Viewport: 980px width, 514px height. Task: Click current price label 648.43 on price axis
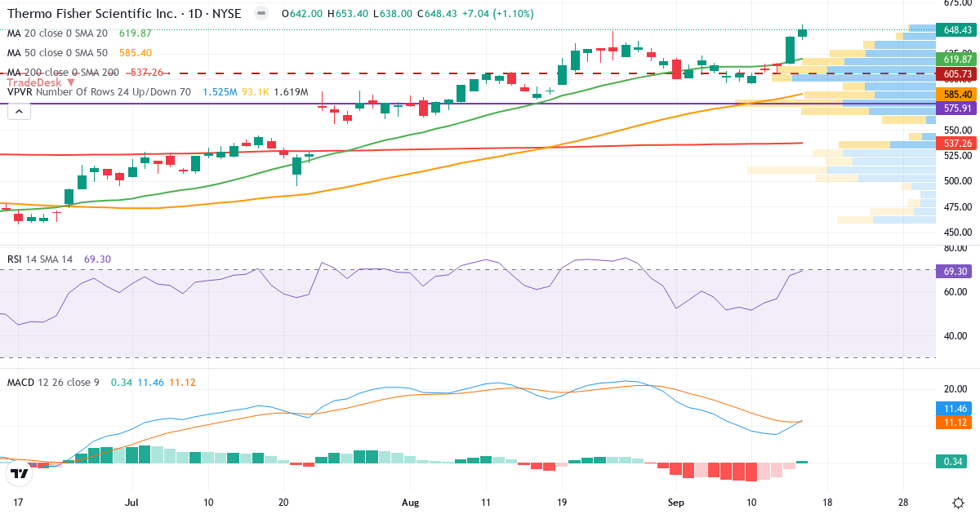click(x=957, y=30)
